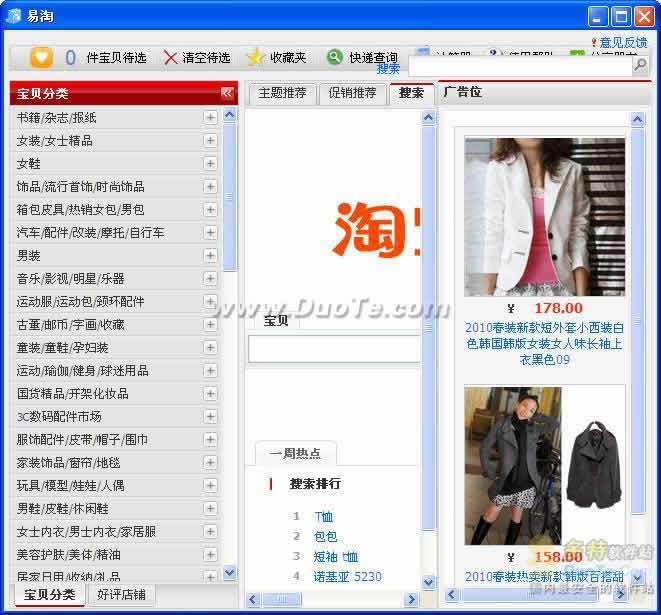661x615 pixels.
Task: Expand the 书籍/杂志/报纸 category plus button
Action: [210, 117]
